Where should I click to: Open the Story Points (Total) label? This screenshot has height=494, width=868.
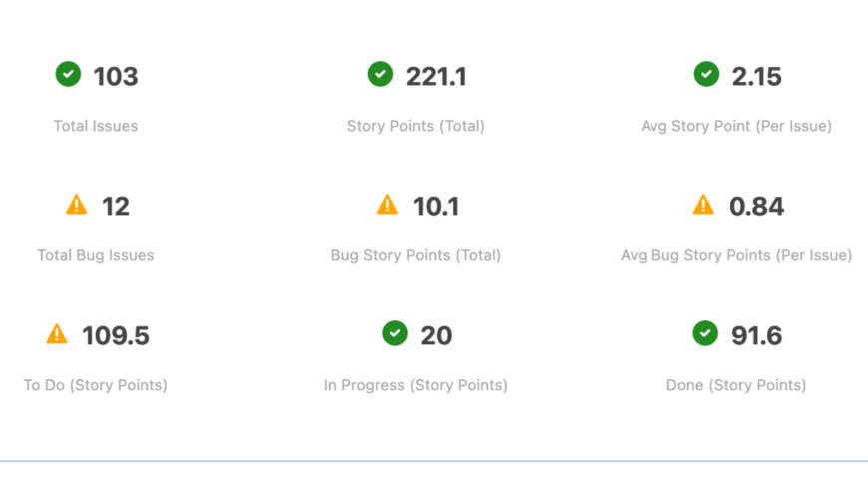(x=416, y=126)
